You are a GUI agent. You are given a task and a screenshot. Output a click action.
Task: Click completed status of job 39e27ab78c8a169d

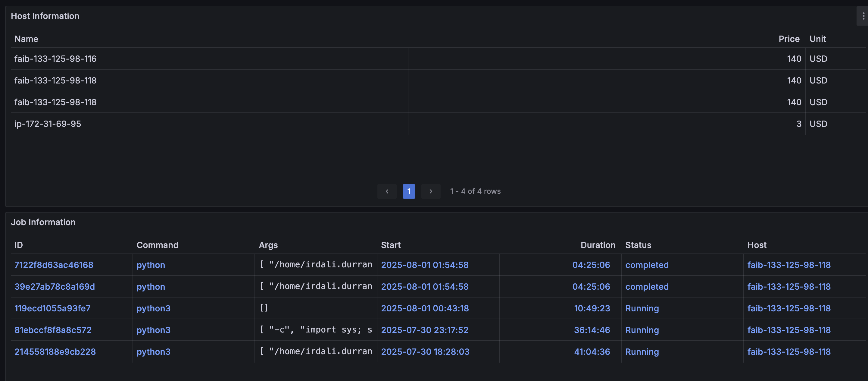(x=647, y=286)
